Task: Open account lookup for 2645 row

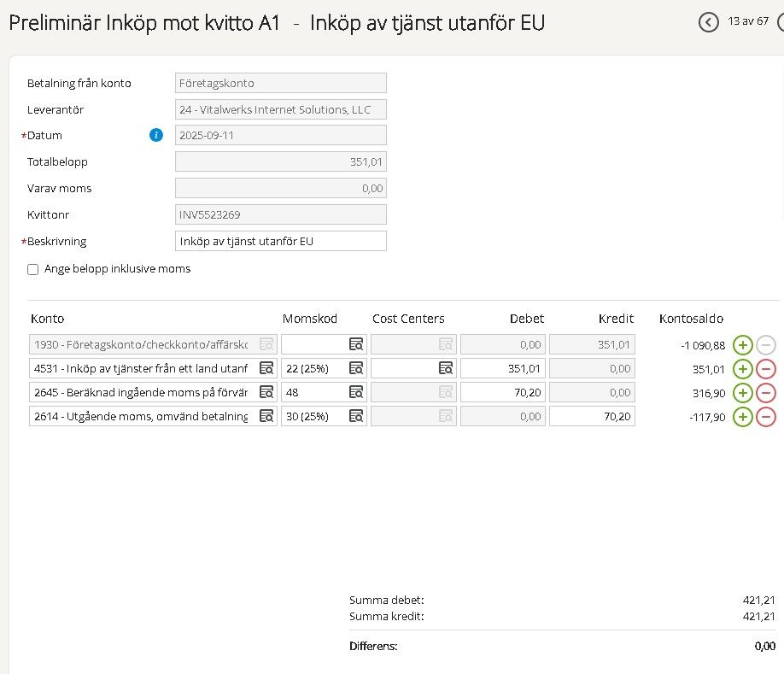Action: click(266, 393)
